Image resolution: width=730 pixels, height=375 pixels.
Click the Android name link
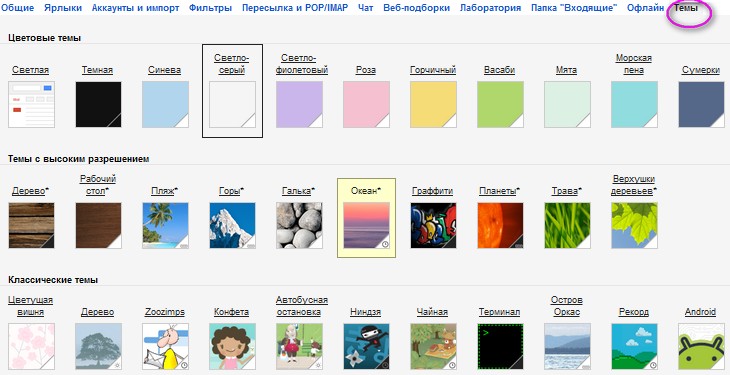pos(701,312)
